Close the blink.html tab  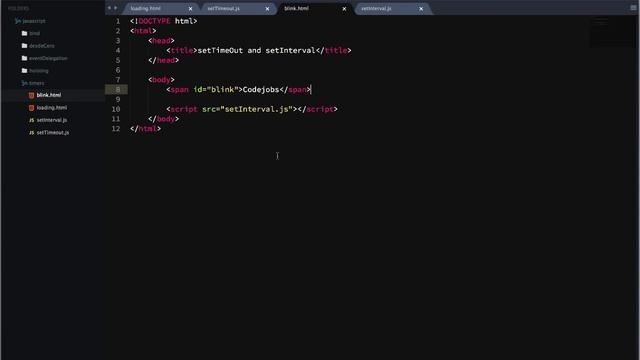click(344, 9)
